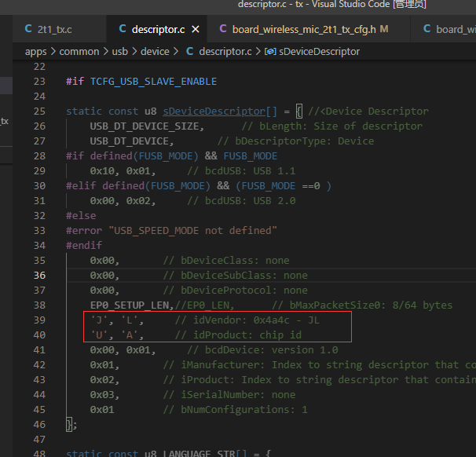The height and width of the screenshot is (457, 476).
Task: Click the bcdUSB: USB 2.0 comment
Action: 241,201
